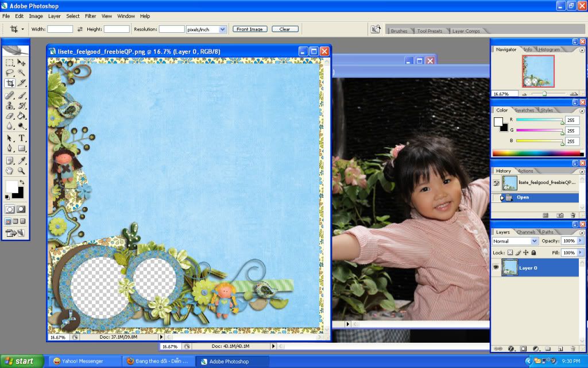Open the Filter menu
The image size is (588, 368).
tap(90, 16)
